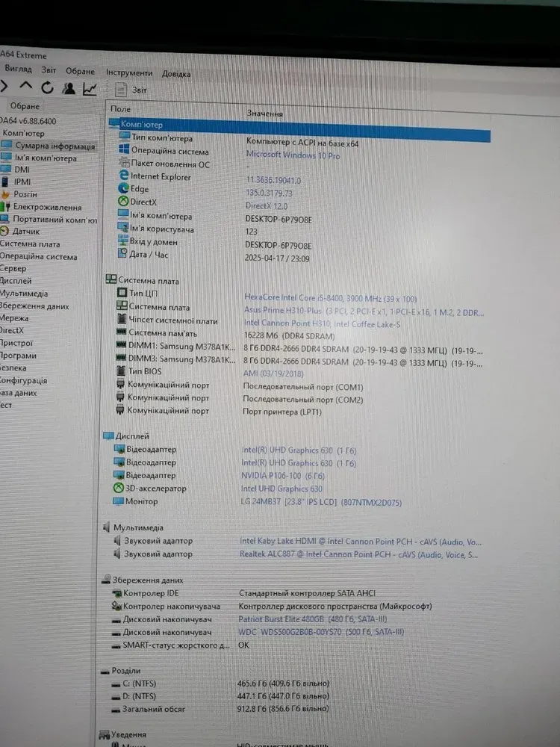Click the Звіт report toolbar button
The image size is (560, 747).
pyautogui.click(x=131, y=90)
